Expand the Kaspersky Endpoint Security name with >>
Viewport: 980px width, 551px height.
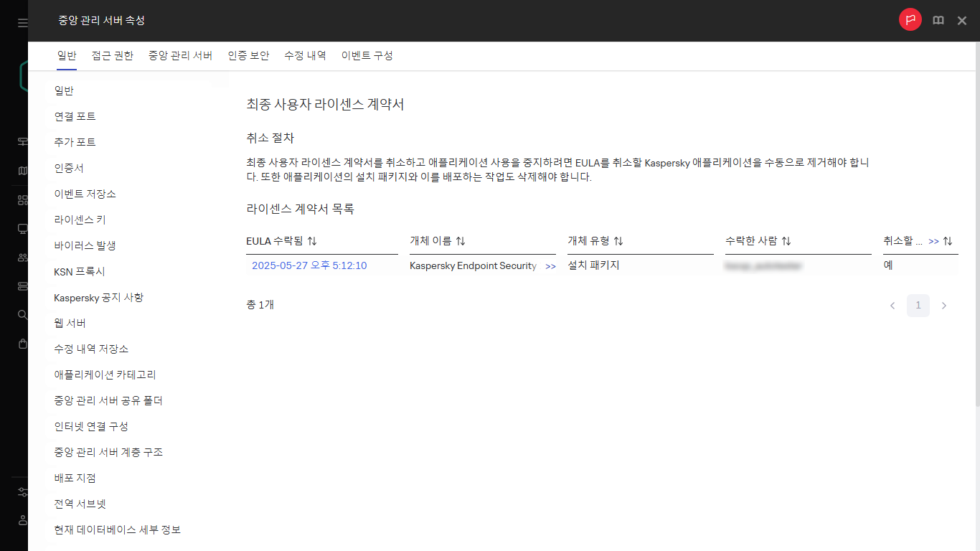(x=550, y=265)
